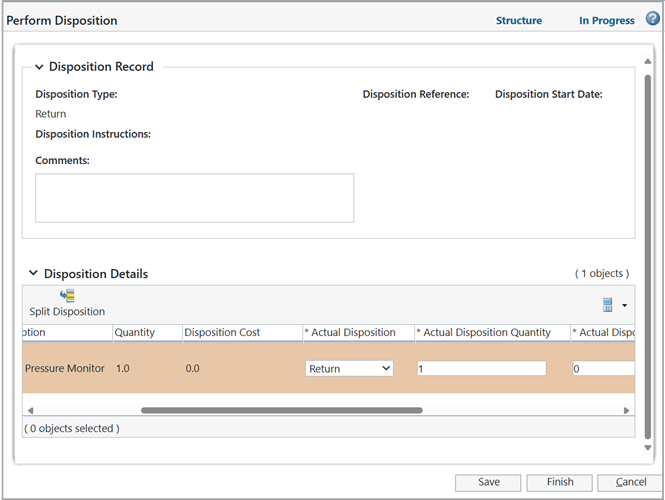This screenshot has height=500, width=665.
Task: Click the Save button
Action: 488,483
